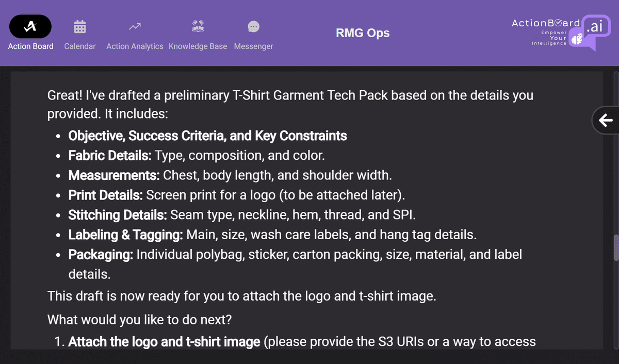Select the Messenger text label

[253, 46]
